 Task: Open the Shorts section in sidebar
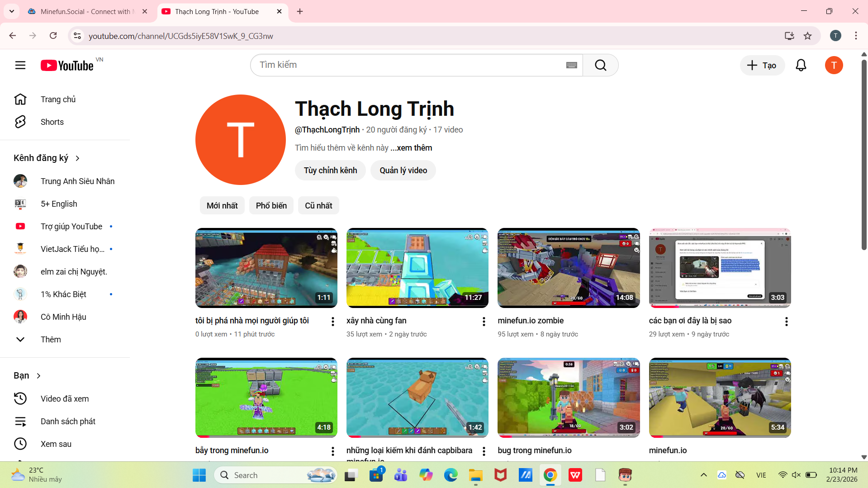tap(52, 122)
